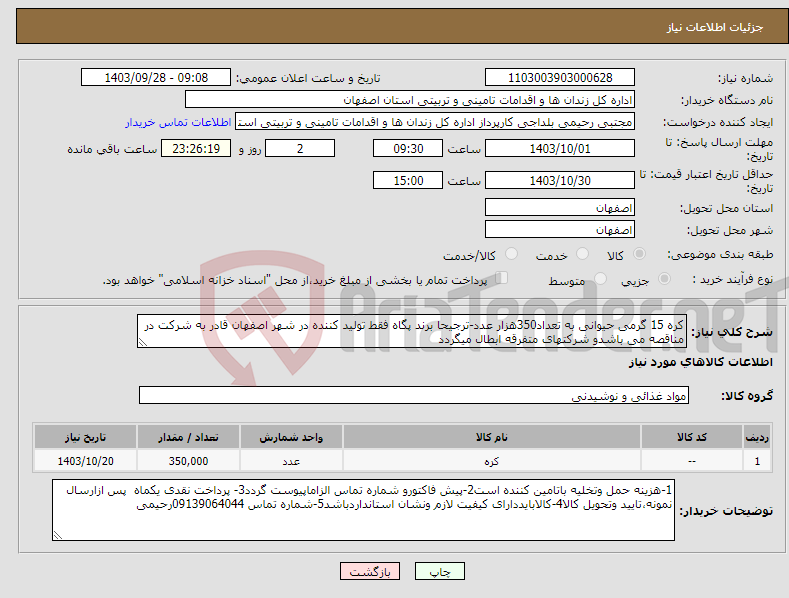Screen dimensions: 789x598
Task: Select the کالا radio button
Action: 639,254
